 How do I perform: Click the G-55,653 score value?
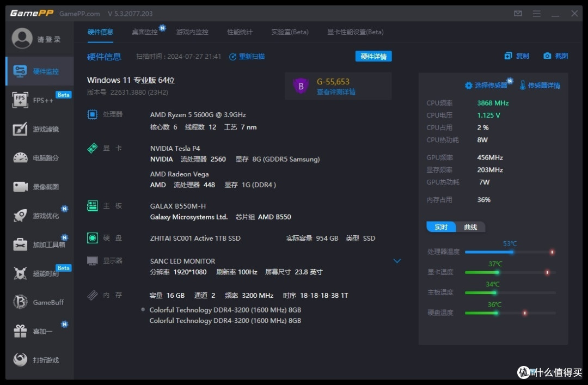333,82
